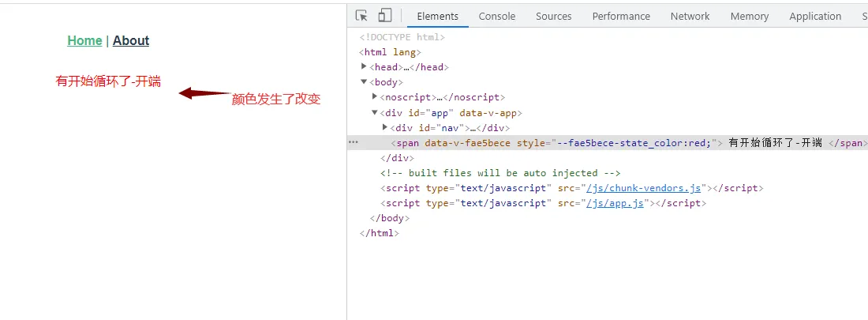This screenshot has width=868, height=320.
Task: Open the Sources tab
Action: click(554, 16)
